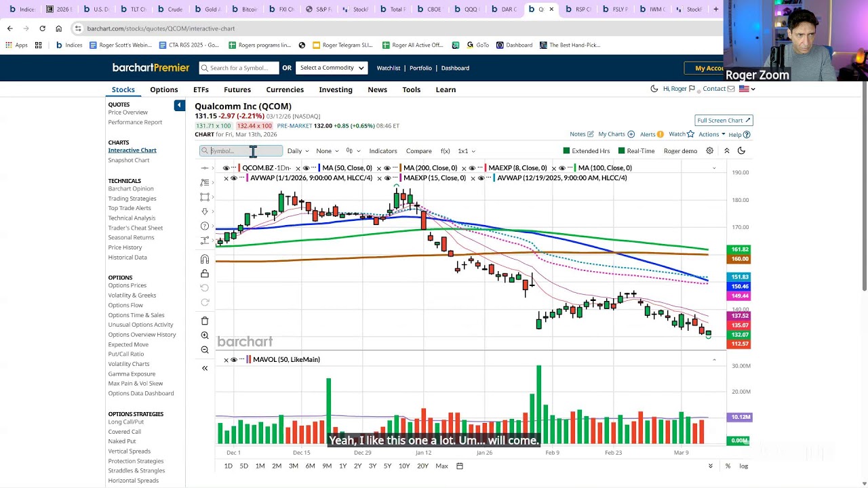The image size is (868, 488).
Task: Zoom in on the chart
Action: tap(205, 335)
